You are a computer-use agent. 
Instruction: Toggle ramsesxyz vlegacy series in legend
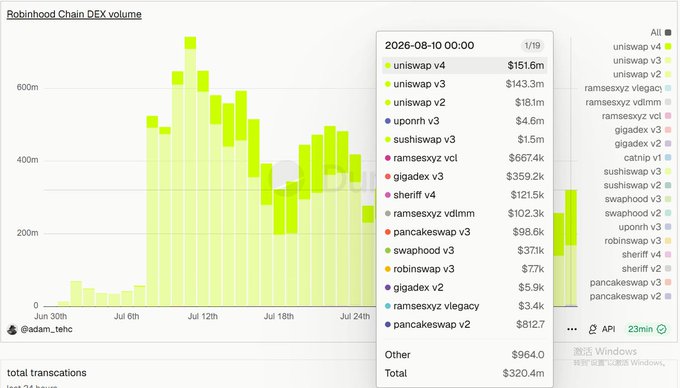628,88
